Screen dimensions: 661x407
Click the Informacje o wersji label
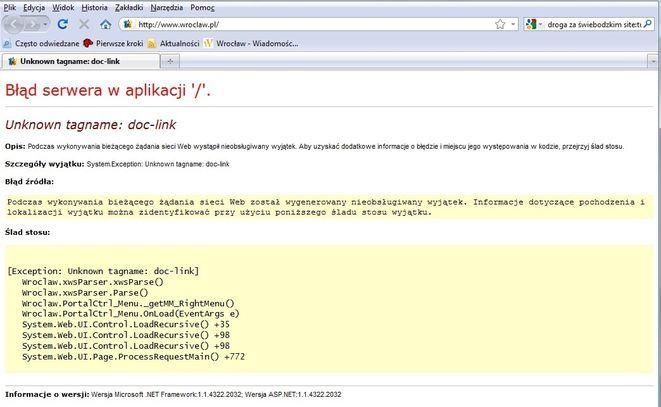47,395
